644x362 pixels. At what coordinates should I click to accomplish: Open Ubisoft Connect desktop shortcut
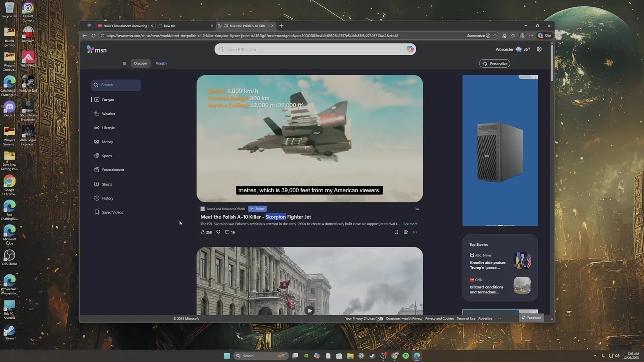28,12
